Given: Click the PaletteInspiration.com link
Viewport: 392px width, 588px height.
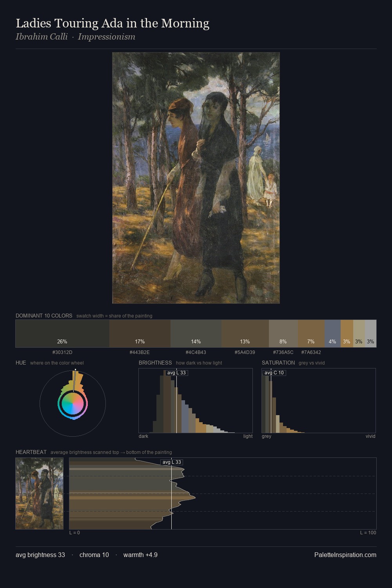Looking at the screenshot, I should pos(345,555).
